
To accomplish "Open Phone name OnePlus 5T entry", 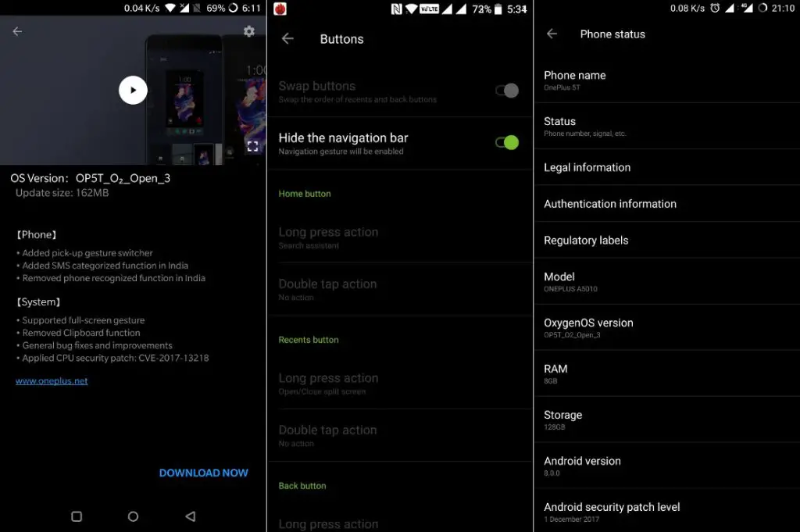I will point(667,80).
